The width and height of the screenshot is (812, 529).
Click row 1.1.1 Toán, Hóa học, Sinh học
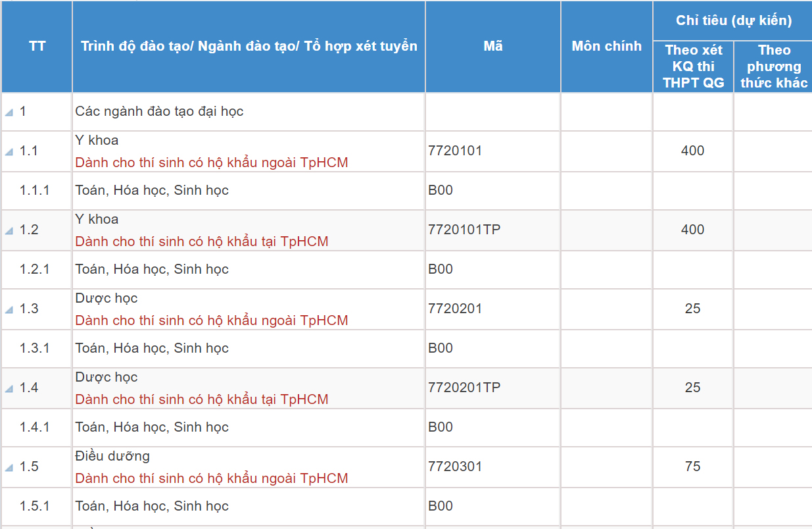click(152, 191)
